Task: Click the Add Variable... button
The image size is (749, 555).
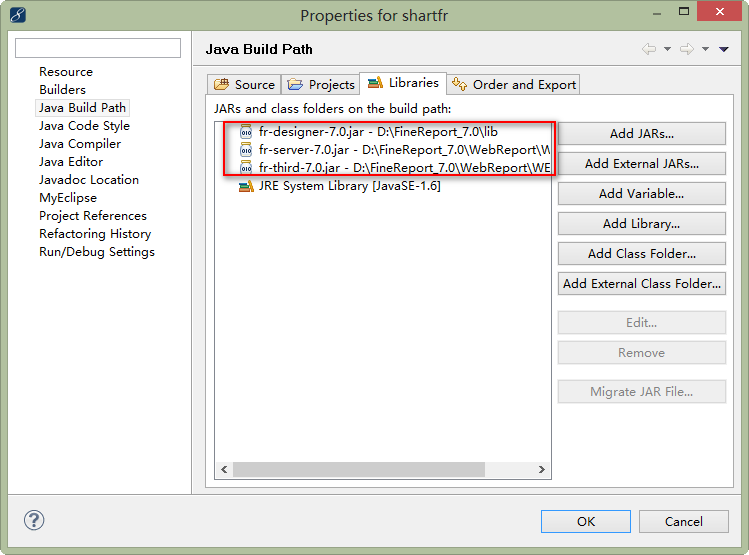Action: [642, 194]
